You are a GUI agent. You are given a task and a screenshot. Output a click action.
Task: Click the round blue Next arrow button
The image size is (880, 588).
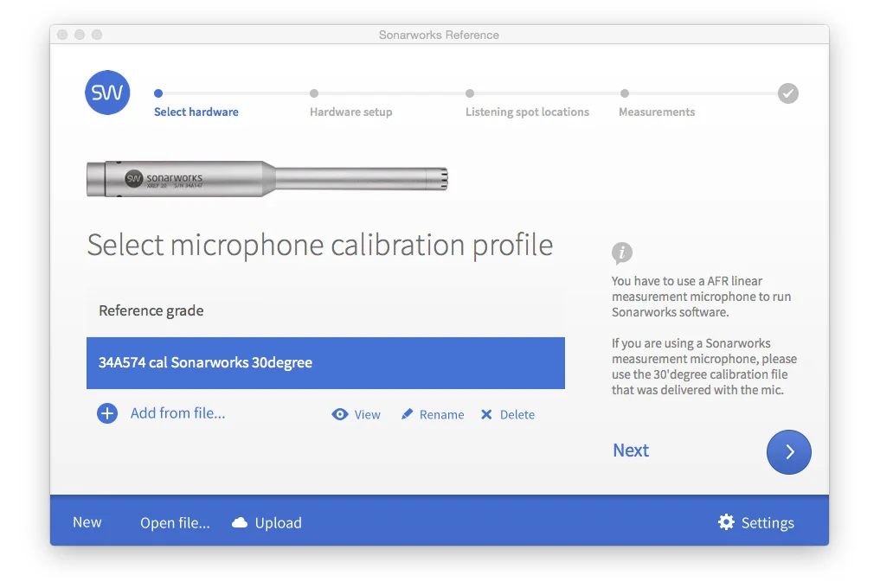click(x=788, y=451)
